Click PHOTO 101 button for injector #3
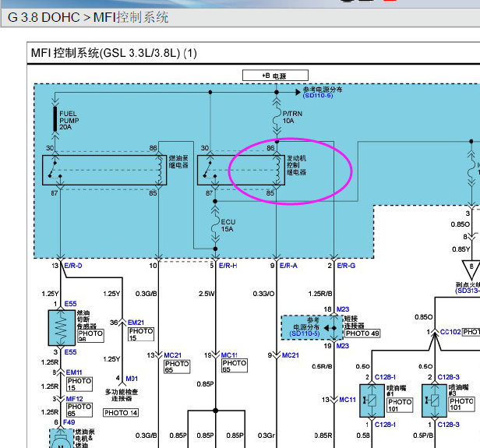The image size is (480, 448). click(462, 404)
